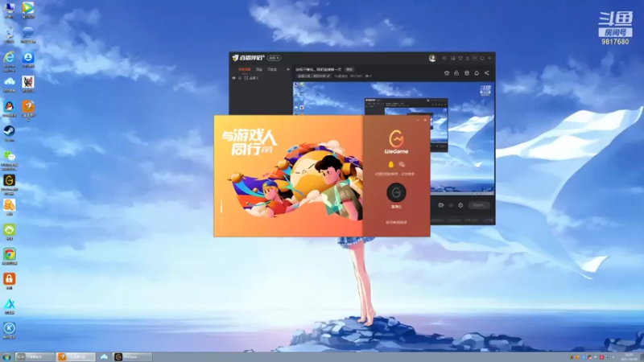This screenshot has height=362, width=644.
Task: Switch to the orange taskbar application
Action: [x=76, y=356]
